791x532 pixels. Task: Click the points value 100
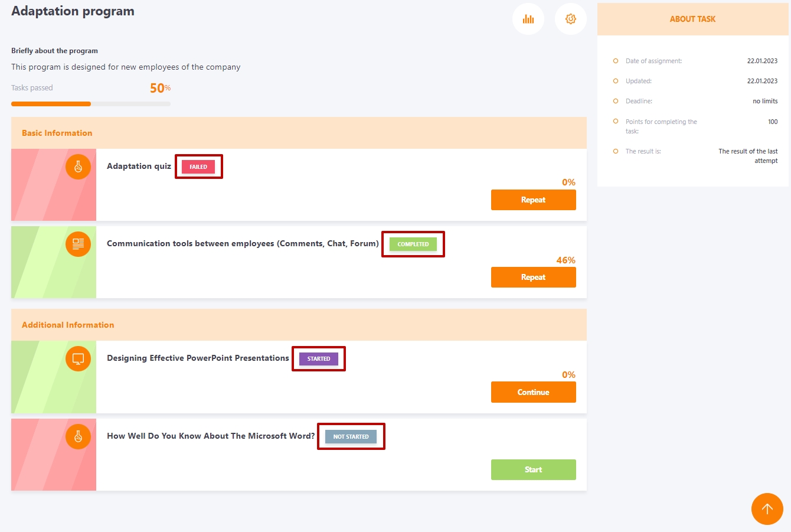(x=773, y=122)
